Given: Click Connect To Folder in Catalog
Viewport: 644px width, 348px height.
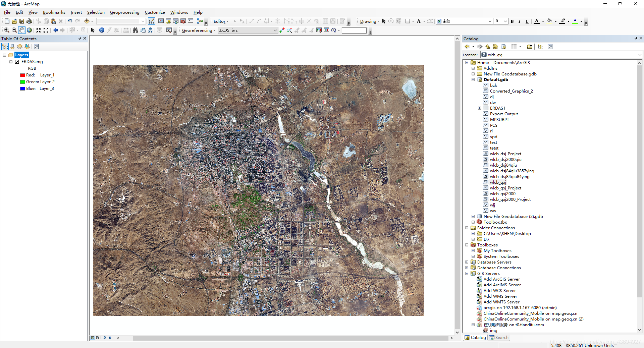Looking at the screenshot, I should tap(530, 47).
